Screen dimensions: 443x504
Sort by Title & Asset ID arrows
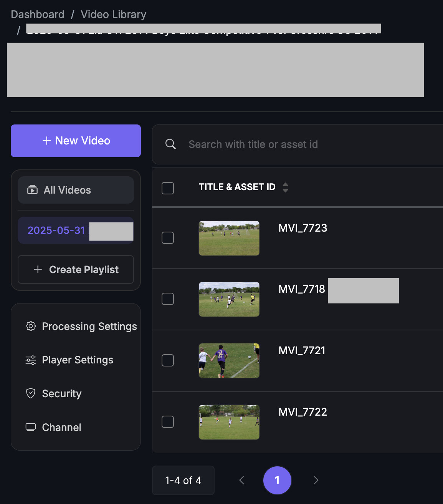[285, 187]
